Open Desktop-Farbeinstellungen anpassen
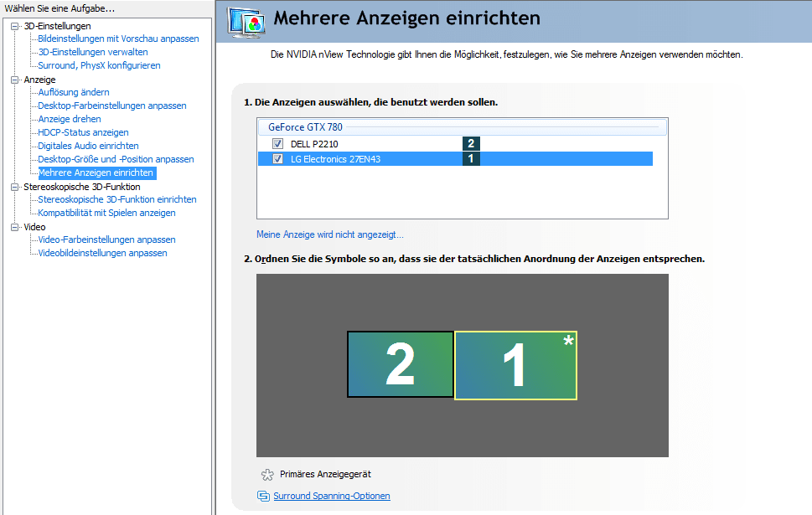The image size is (812, 515). click(x=111, y=106)
